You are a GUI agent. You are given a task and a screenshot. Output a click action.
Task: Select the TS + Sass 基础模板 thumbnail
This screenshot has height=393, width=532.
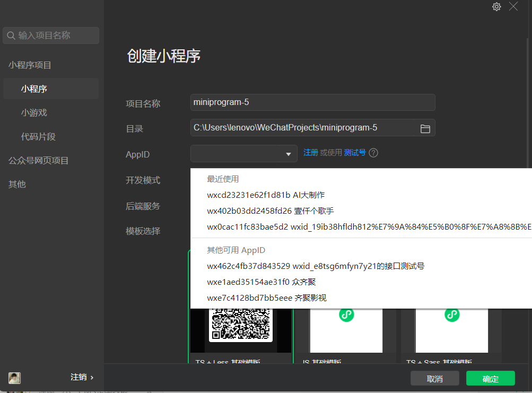click(x=451, y=330)
